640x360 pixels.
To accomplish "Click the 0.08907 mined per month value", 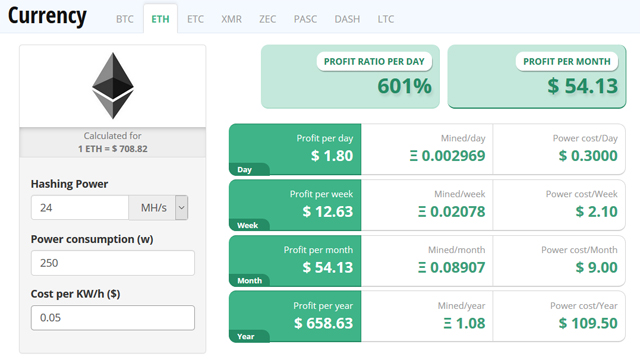I will [452, 268].
